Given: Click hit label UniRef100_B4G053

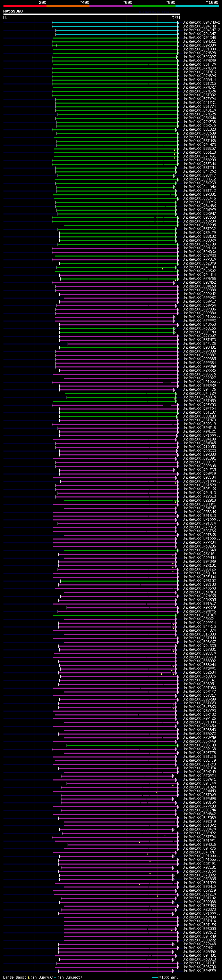Looking at the screenshot, I should pyautogui.click(x=199, y=324).
